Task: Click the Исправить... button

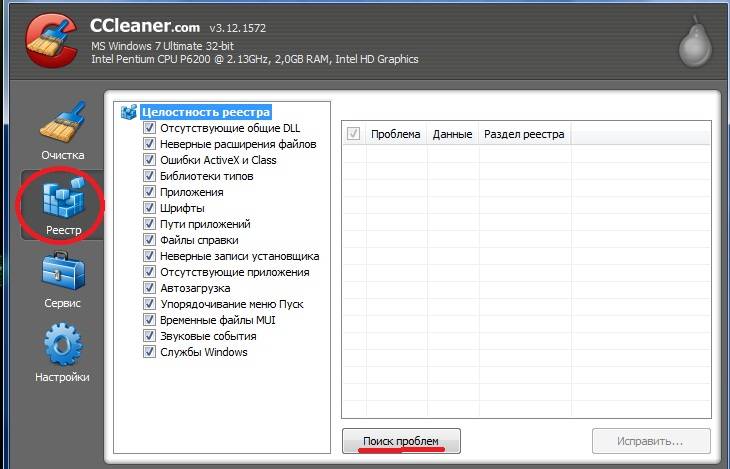Action: [x=651, y=441]
